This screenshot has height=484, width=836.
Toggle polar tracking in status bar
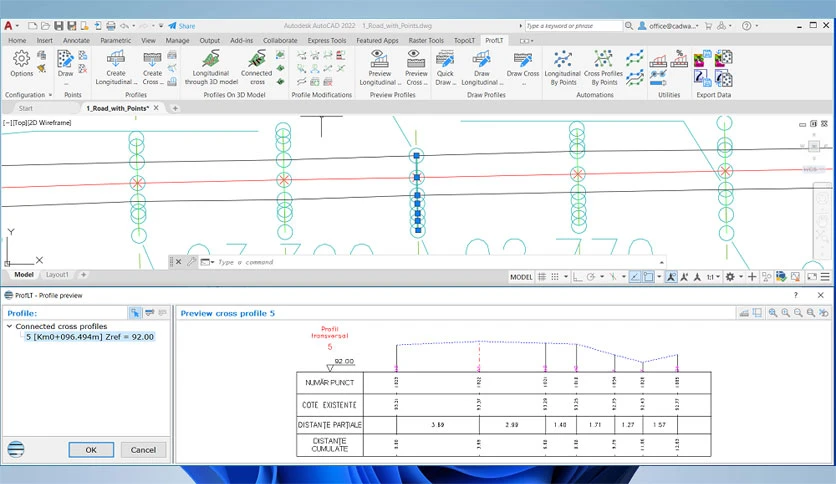[x=591, y=277]
